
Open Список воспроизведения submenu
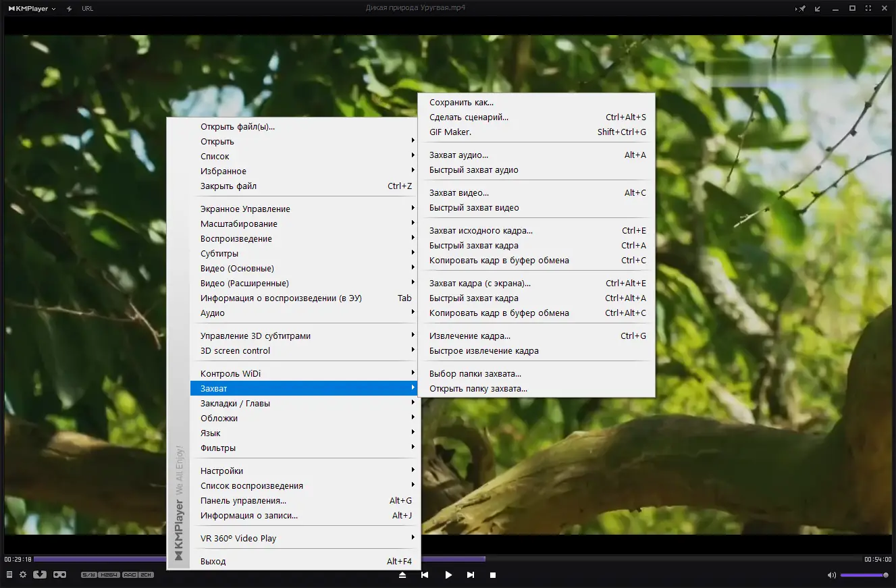tap(302, 486)
